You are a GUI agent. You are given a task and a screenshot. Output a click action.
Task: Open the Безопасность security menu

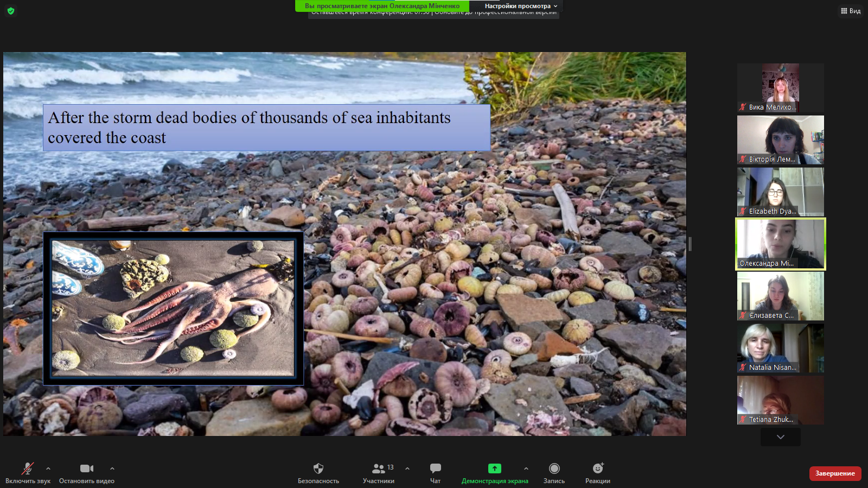tap(318, 473)
